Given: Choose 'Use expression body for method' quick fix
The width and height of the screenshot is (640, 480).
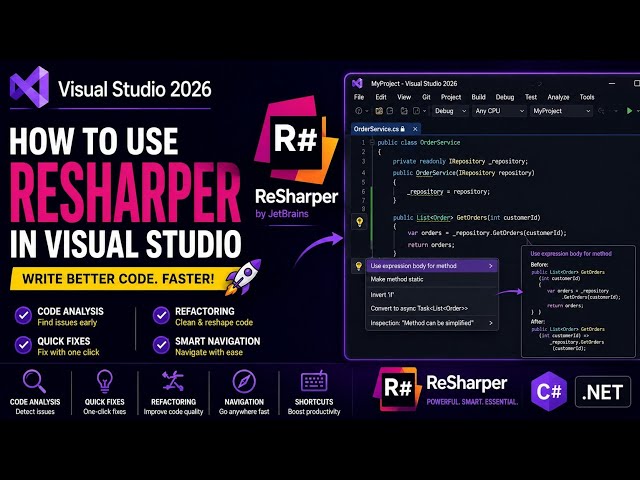Looking at the screenshot, I should [432, 266].
